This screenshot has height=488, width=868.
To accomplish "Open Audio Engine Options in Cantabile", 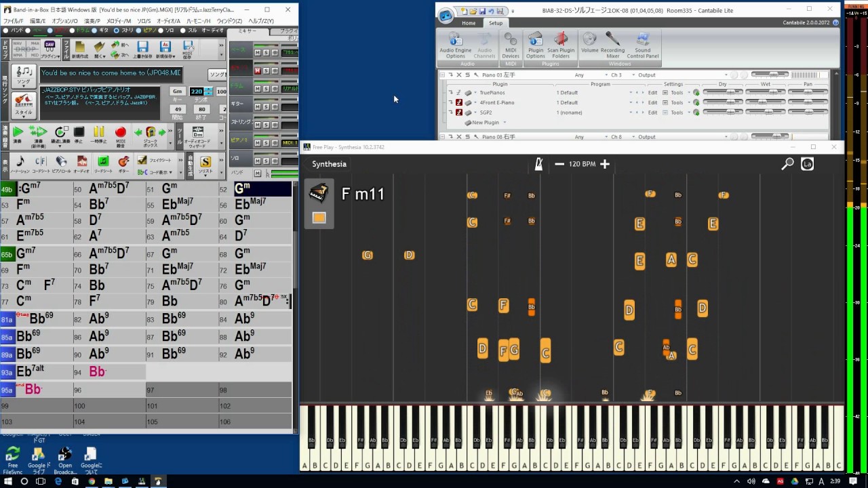I will click(x=455, y=45).
